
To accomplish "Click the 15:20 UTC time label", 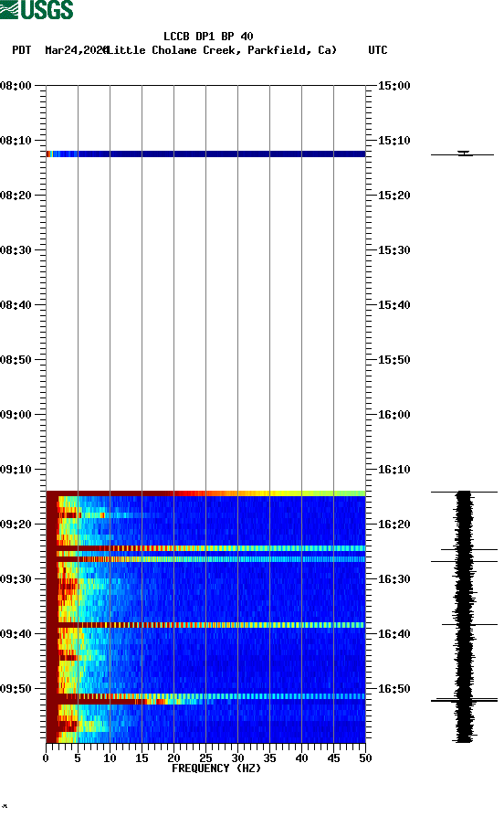I will pos(394,196).
